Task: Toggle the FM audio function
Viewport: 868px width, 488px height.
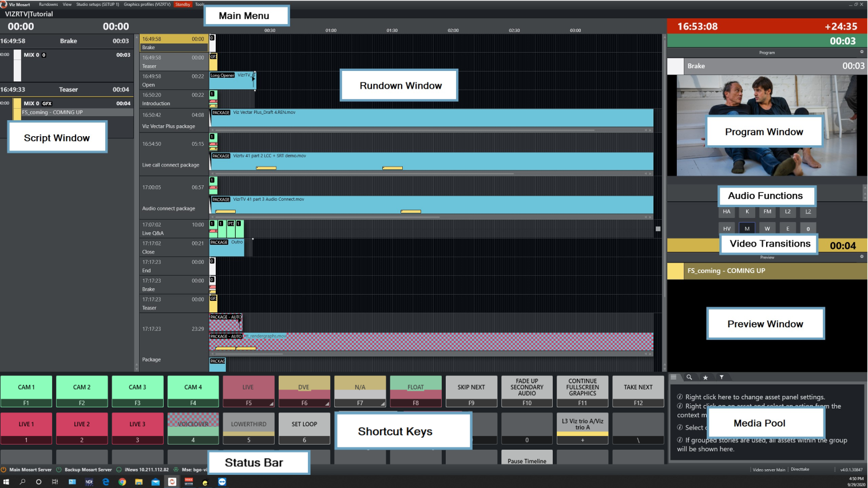Action: (x=767, y=212)
